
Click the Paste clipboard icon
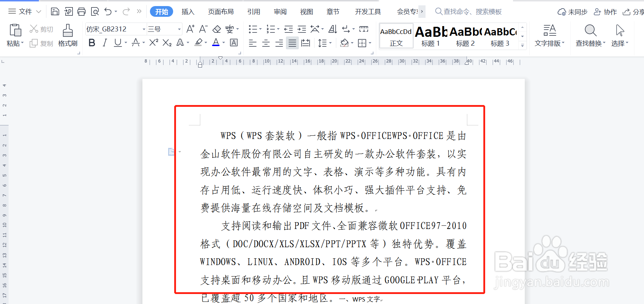pyautogui.click(x=15, y=30)
